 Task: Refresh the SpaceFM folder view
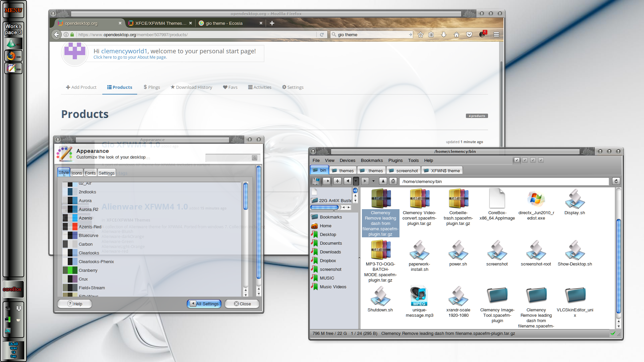click(616, 181)
